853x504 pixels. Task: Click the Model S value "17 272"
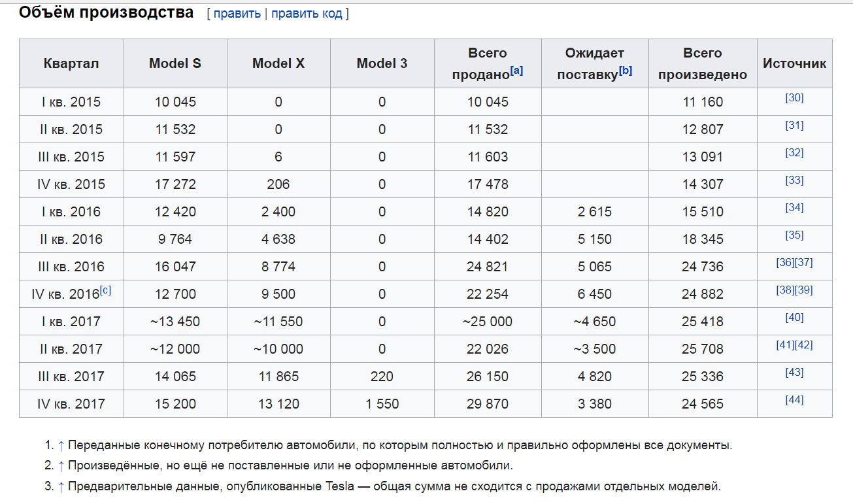coord(175,184)
